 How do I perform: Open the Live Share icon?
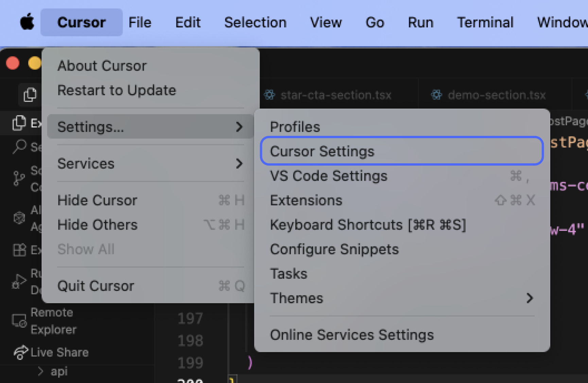20,352
